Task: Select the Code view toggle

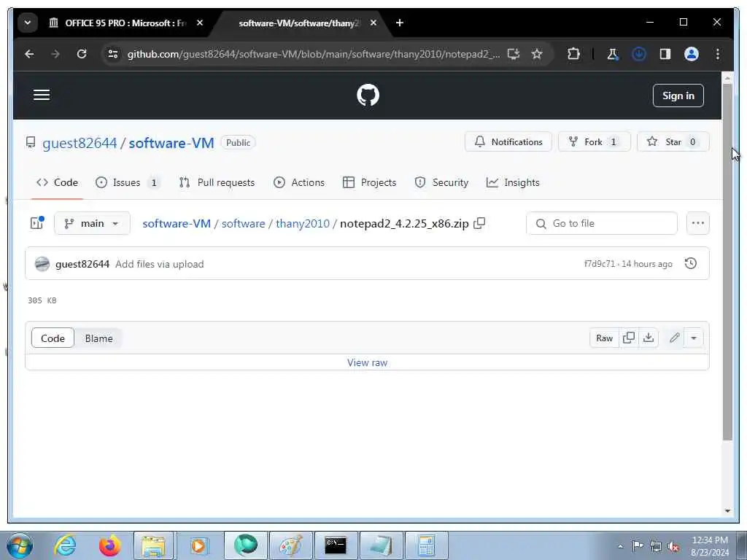Action: coord(53,338)
